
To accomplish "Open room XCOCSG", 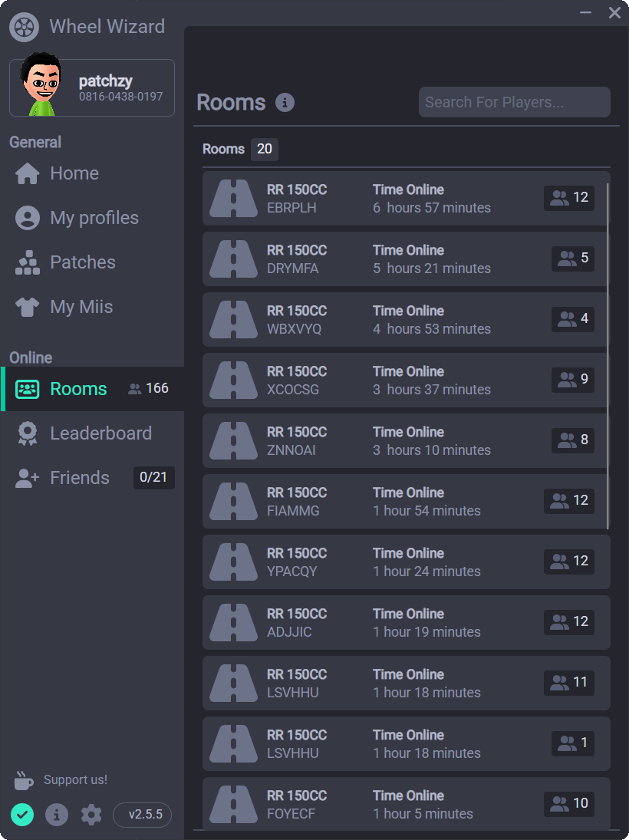I will (406, 380).
